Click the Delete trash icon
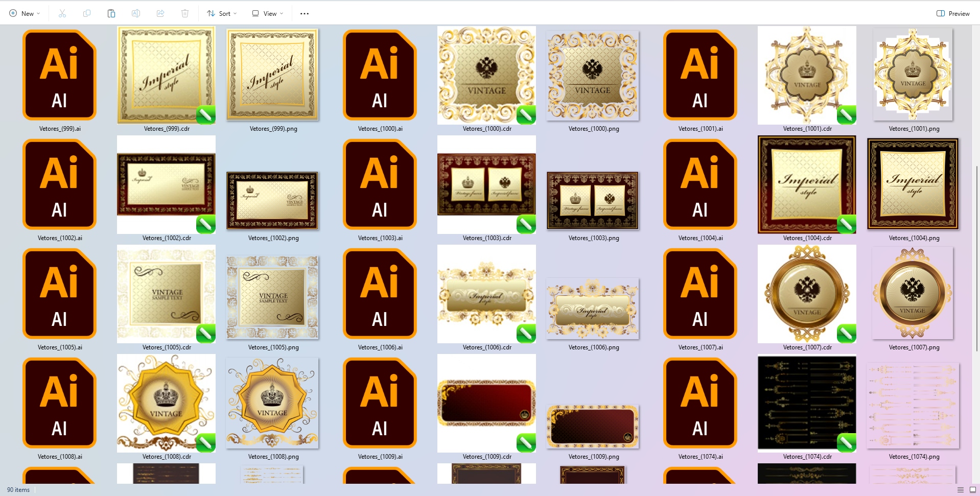 click(x=185, y=14)
